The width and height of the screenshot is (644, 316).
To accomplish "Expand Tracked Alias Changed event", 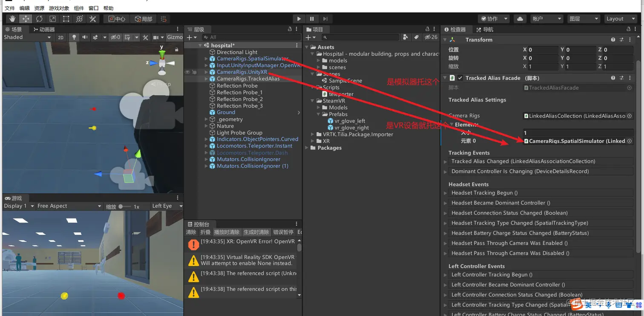I will [446, 162].
